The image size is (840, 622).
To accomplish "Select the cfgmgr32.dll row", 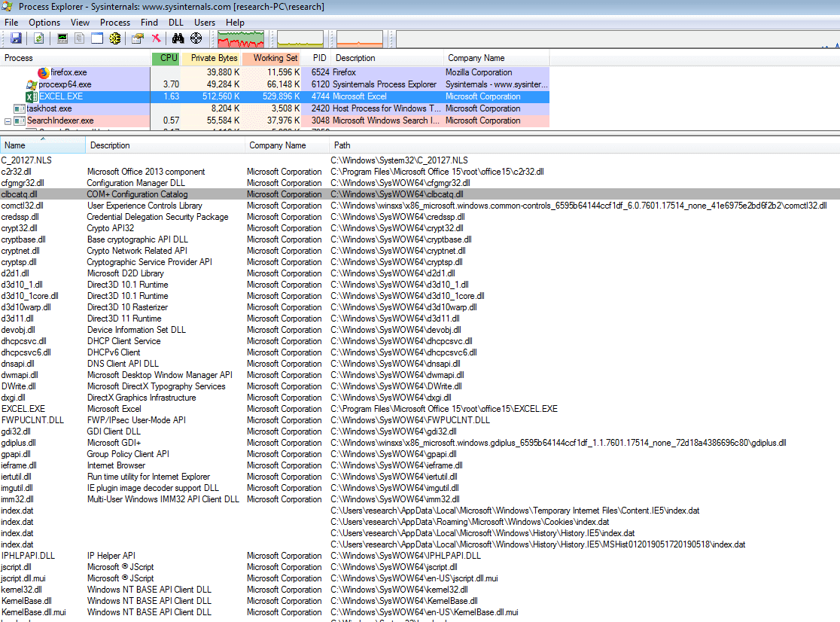I will point(420,183).
